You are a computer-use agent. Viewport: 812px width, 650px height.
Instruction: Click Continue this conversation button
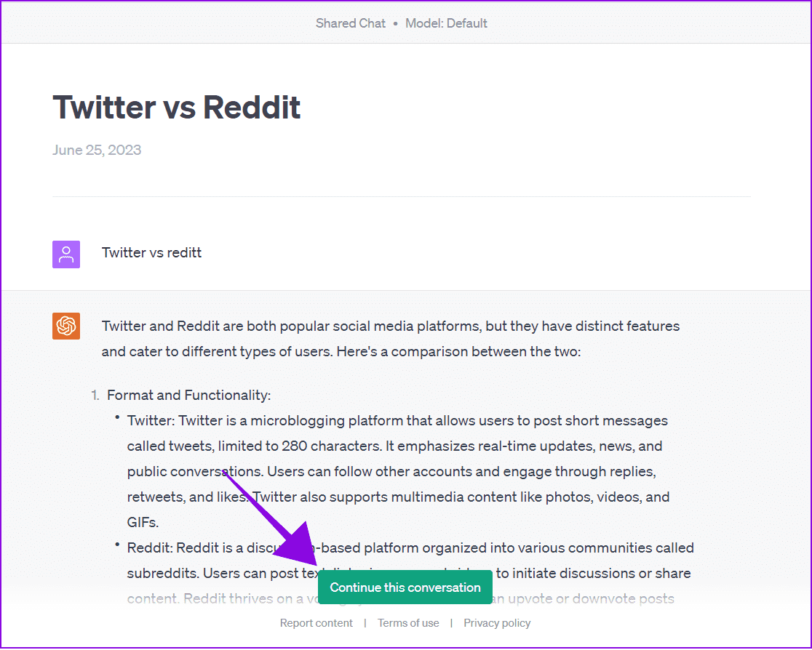405,587
